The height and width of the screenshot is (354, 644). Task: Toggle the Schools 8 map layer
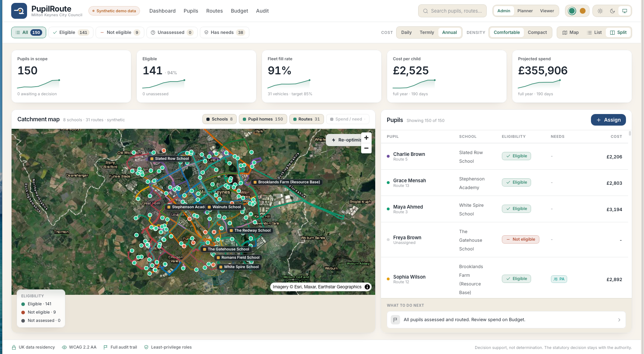219,119
